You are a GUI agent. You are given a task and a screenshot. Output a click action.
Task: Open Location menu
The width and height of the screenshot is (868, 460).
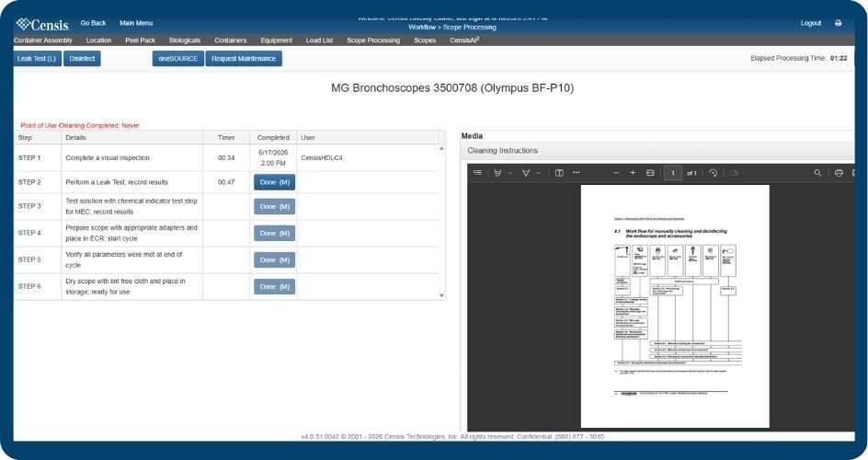coord(98,40)
